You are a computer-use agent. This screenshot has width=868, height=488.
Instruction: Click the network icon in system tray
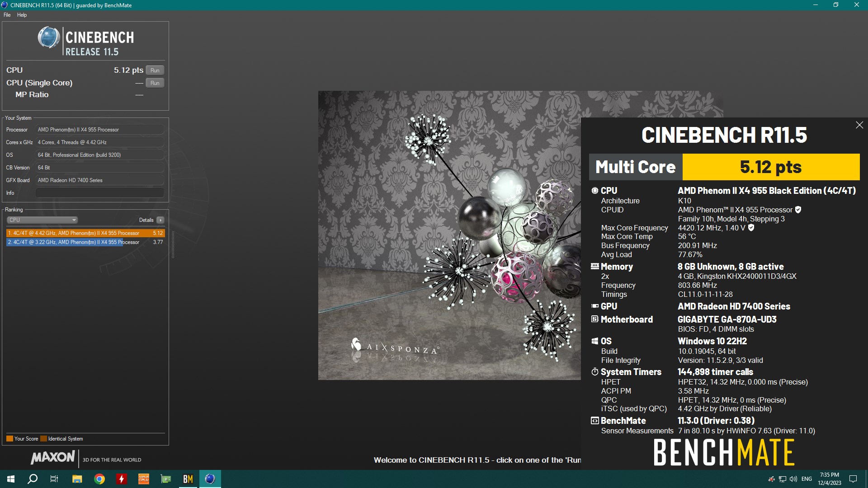coord(783,479)
